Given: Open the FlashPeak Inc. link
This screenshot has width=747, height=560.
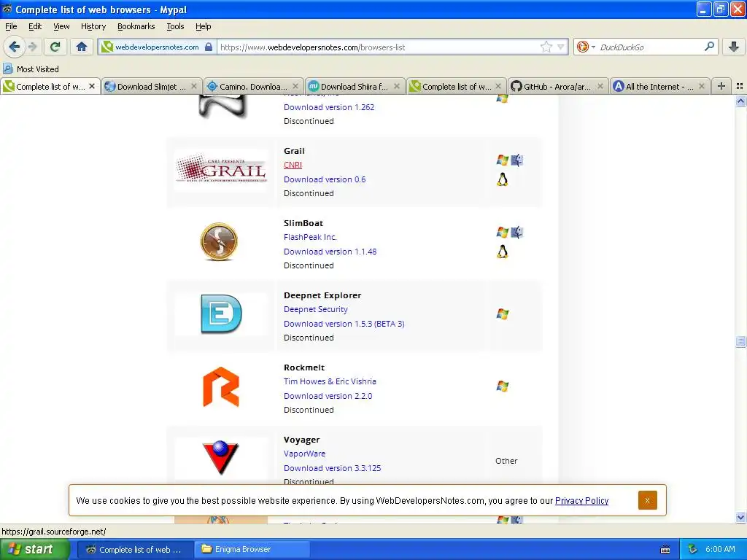Looking at the screenshot, I should click(310, 237).
